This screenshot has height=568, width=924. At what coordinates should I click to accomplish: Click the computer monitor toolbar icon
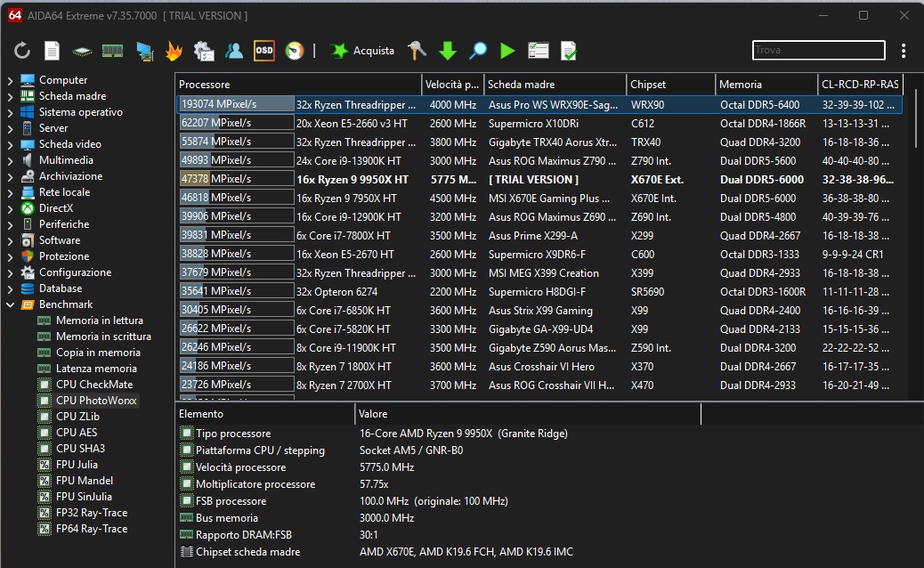click(144, 52)
